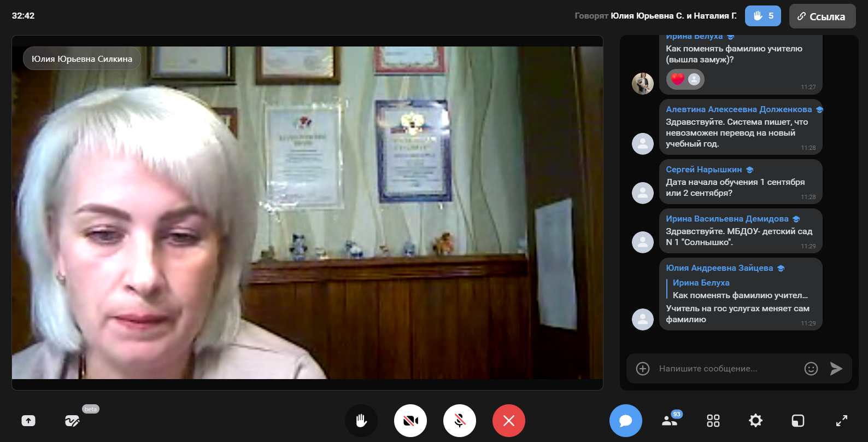
Task: Click the attachment plus icon in chat
Action: [643, 369]
